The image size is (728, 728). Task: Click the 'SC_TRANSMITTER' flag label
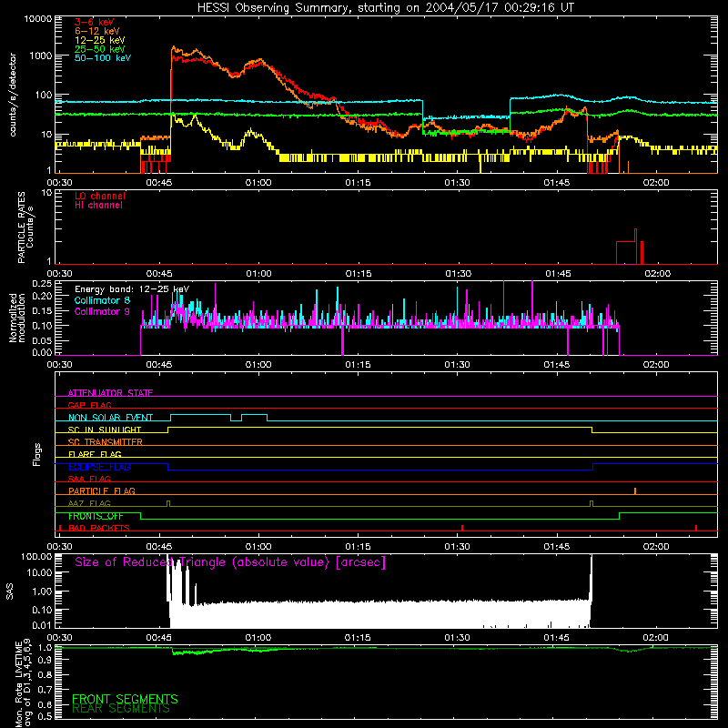click(106, 442)
